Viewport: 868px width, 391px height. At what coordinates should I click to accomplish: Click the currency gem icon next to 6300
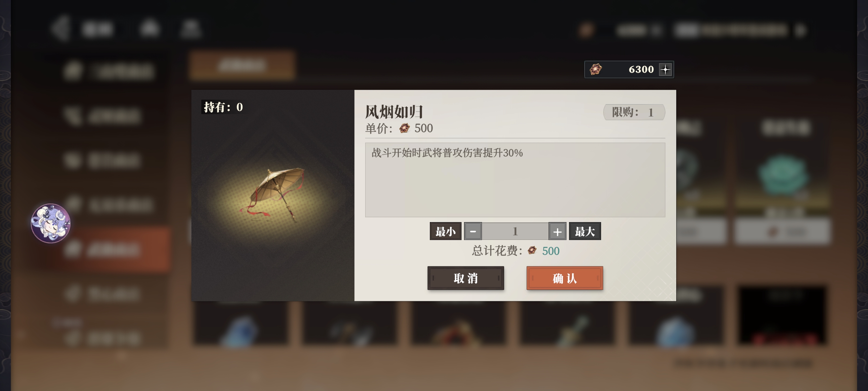coord(595,70)
